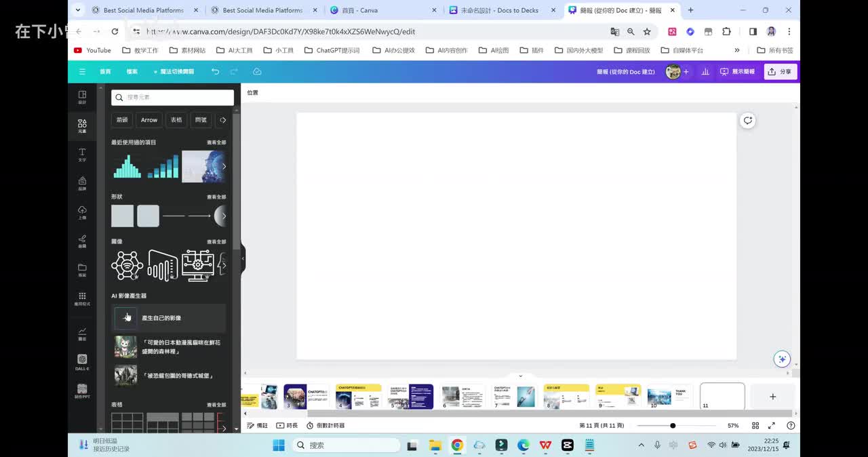This screenshot has height=457, width=868.
Task: Click the 分享 (Share) button
Action: 780,71
